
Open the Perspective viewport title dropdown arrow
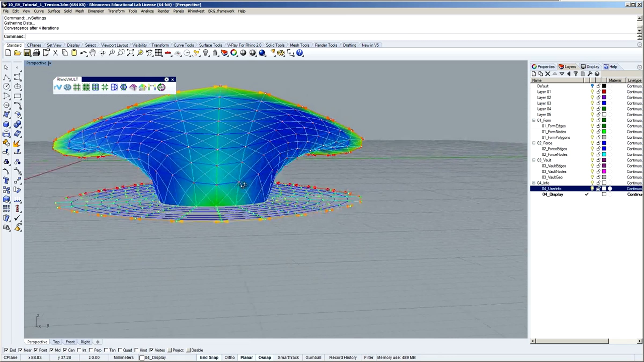(50, 63)
